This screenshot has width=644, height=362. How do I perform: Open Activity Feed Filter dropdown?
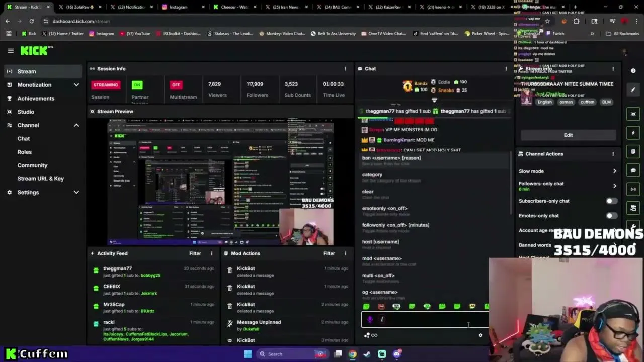195,253
